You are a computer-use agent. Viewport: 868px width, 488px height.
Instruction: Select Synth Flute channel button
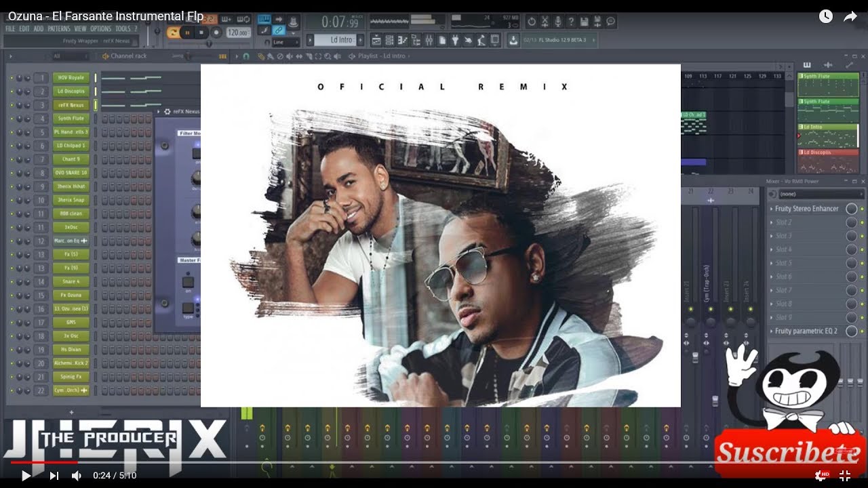[71, 119]
